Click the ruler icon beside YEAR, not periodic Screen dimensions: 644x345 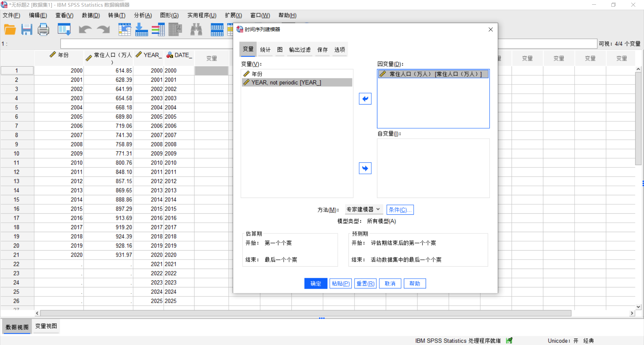(247, 82)
